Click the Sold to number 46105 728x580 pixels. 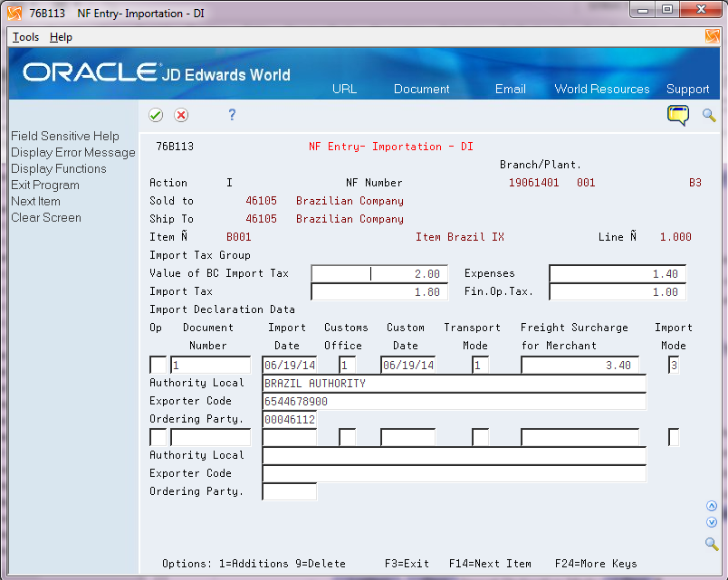(261, 201)
